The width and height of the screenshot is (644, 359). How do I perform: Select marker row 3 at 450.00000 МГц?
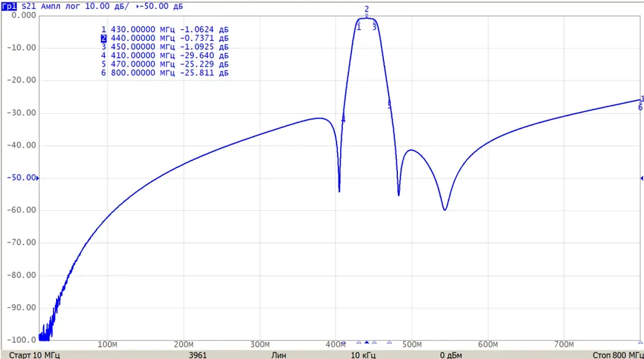(165, 47)
